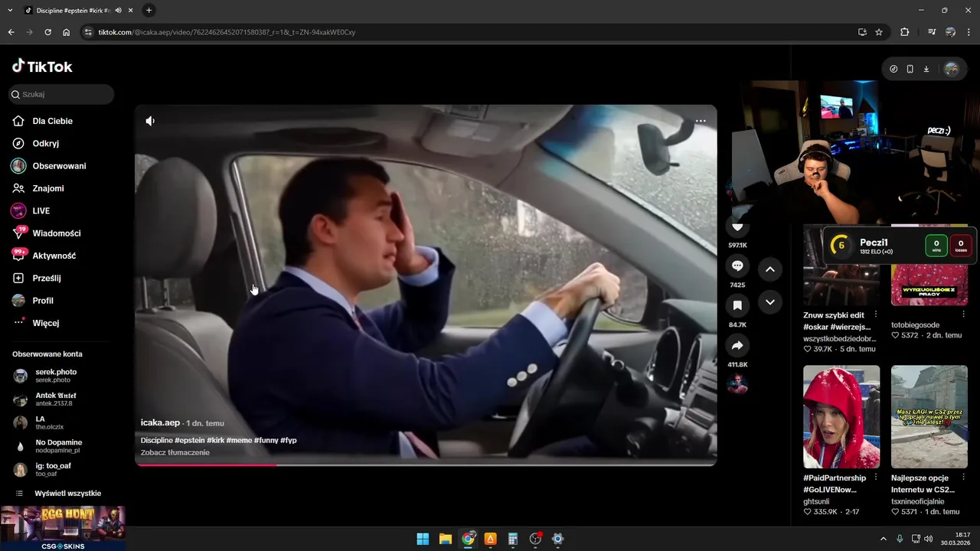The width and height of the screenshot is (980, 551).
Task: Go to next video with down chevron
Action: (x=770, y=302)
